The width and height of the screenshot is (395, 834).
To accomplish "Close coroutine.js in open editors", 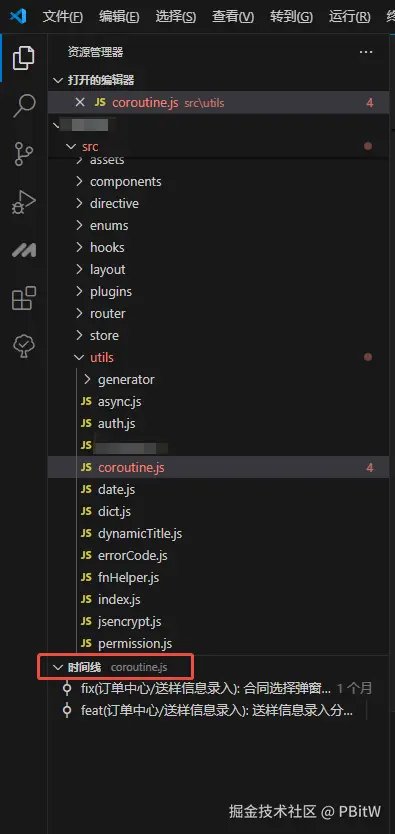I will 80,102.
